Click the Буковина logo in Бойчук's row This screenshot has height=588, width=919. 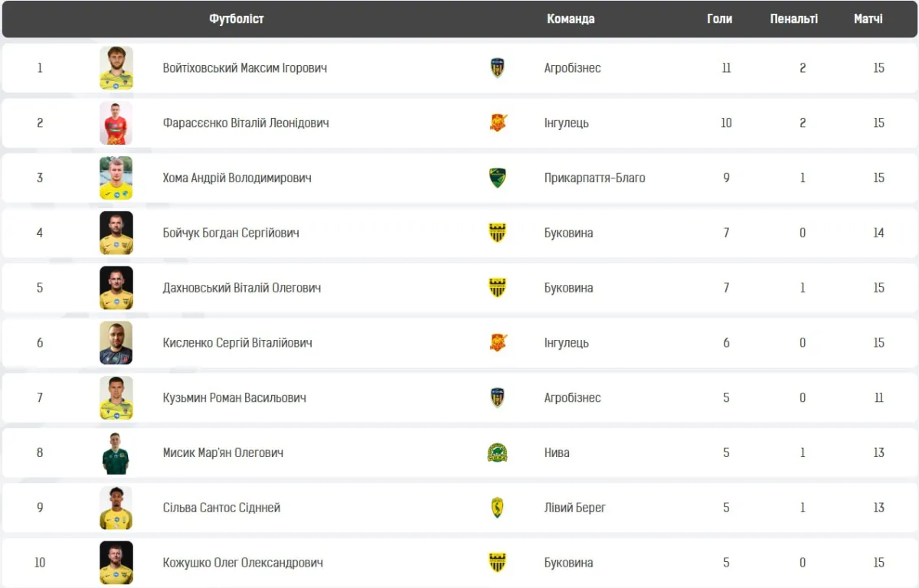[498, 233]
